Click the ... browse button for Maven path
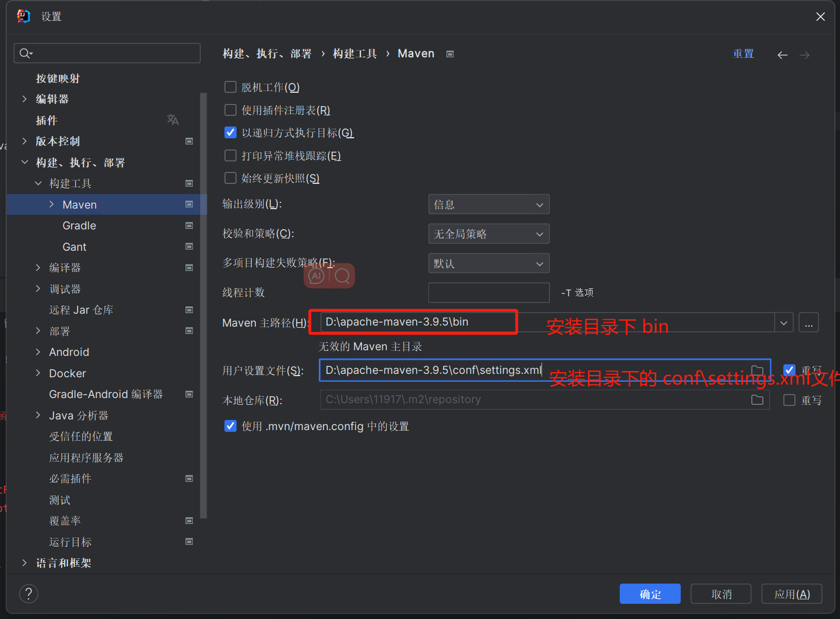Viewport: 840px width, 619px height. [x=809, y=323]
